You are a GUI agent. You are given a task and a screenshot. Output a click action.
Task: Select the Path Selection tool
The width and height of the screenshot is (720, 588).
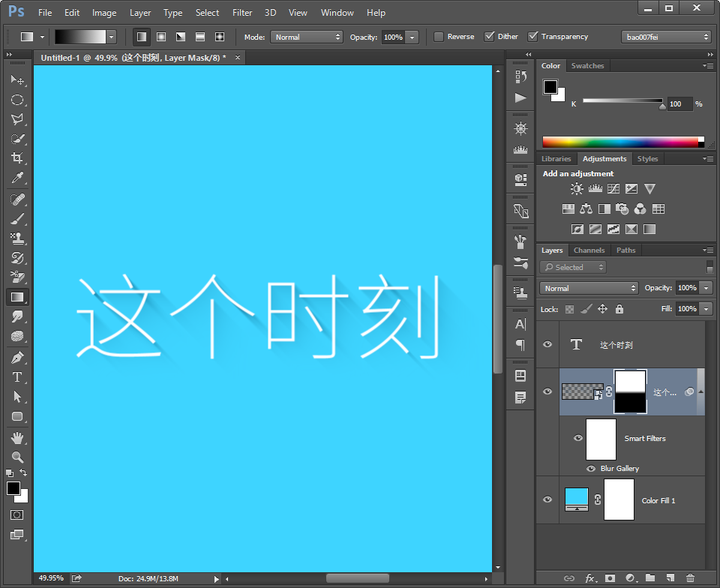coord(17,397)
